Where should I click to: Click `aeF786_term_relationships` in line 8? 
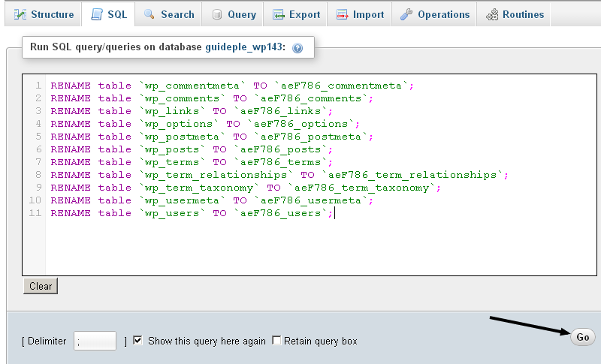point(412,175)
